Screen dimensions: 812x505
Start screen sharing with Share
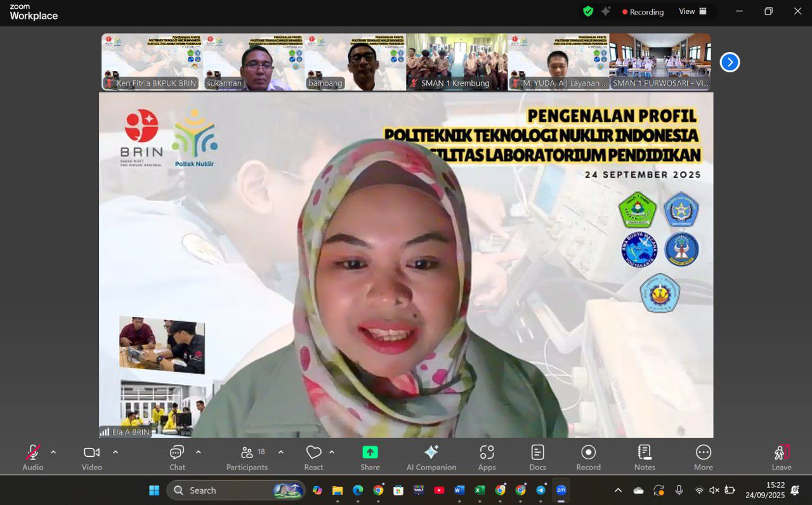click(370, 457)
